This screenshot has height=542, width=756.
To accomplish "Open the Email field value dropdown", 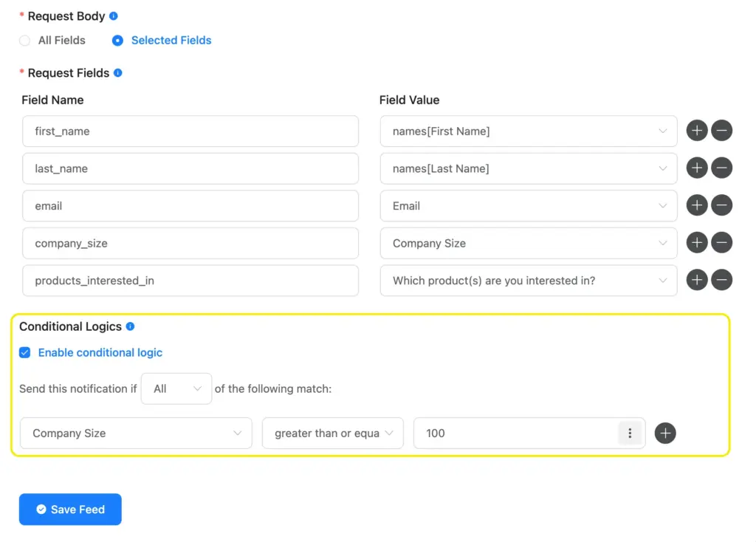I will 529,206.
